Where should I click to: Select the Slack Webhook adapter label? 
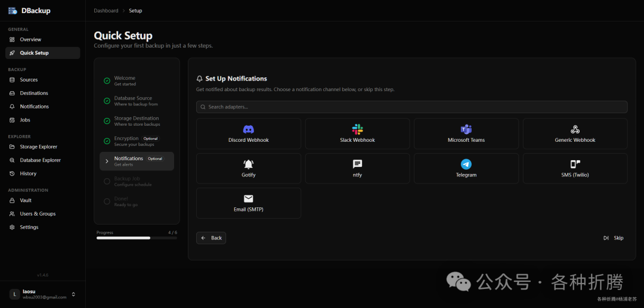click(357, 140)
